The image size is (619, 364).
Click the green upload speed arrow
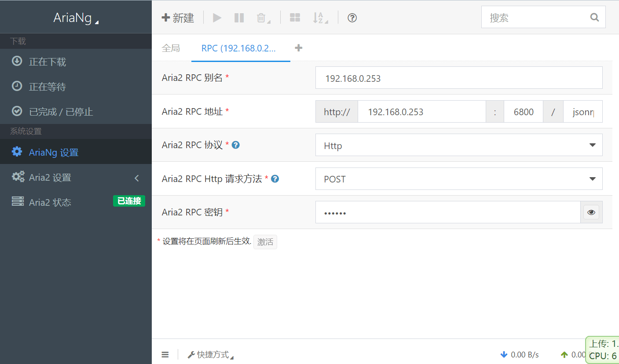(x=564, y=354)
